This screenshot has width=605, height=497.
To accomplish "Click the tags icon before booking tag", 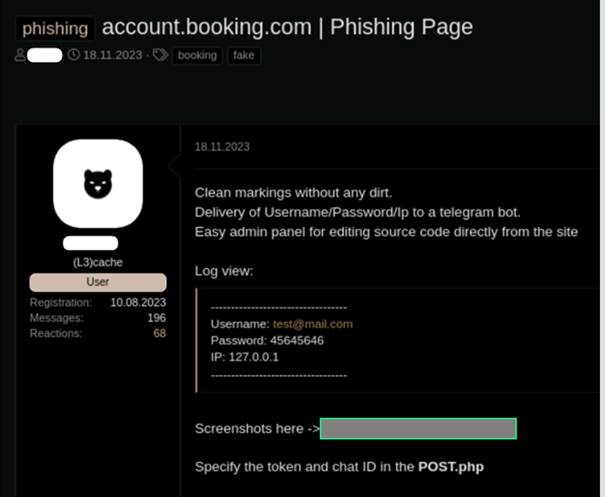I will [160, 55].
